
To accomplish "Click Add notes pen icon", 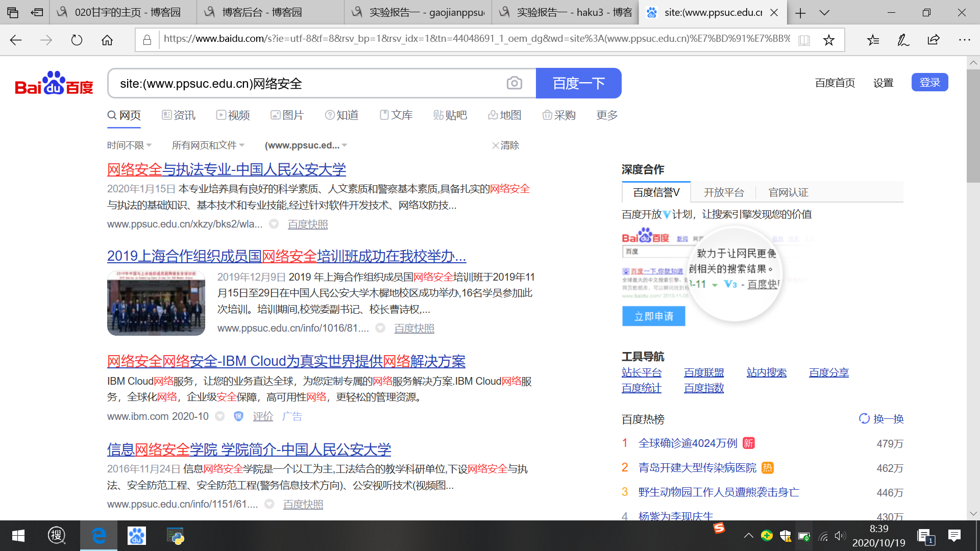I will click(x=903, y=40).
